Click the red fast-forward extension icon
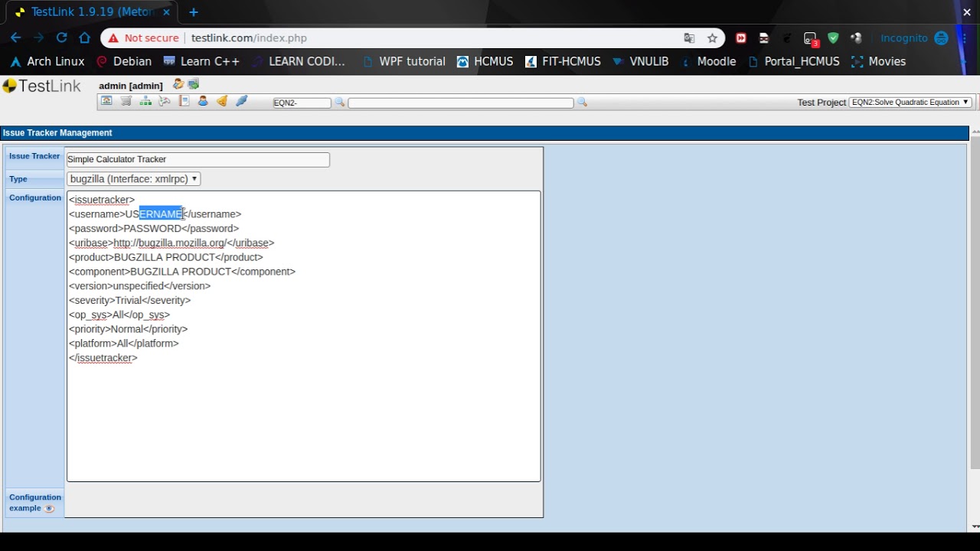Image resolution: width=980 pixels, height=551 pixels. pyautogui.click(x=741, y=38)
